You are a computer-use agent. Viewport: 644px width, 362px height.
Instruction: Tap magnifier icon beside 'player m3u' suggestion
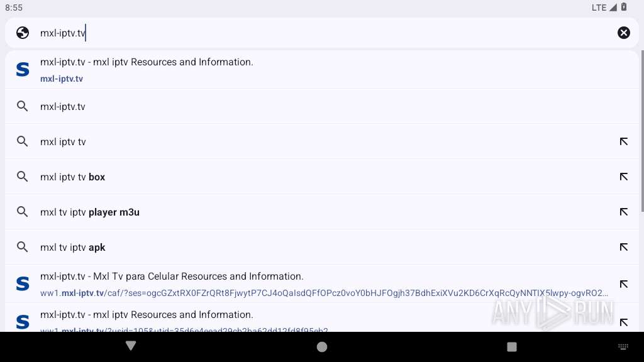coord(22,212)
